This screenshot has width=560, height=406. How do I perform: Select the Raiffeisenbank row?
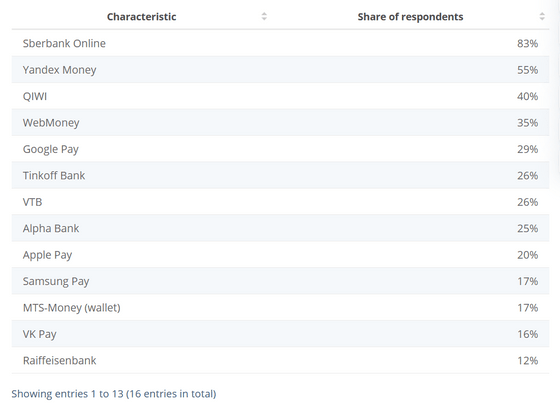(x=280, y=360)
